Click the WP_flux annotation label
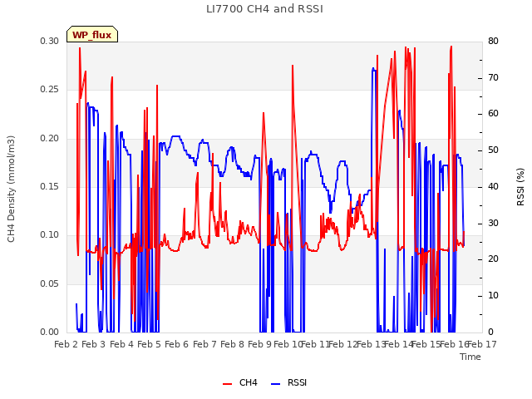Viewport: 532px width, 399px height. click(x=92, y=35)
